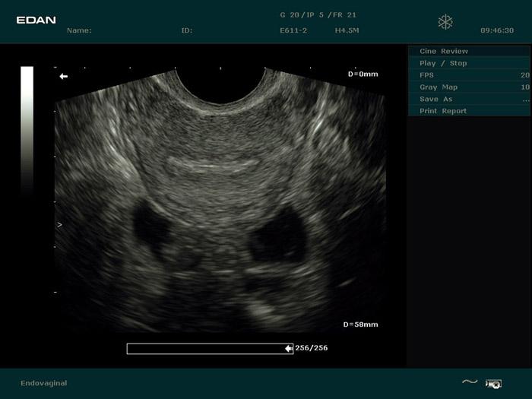This screenshot has height=399, width=532.
Task: Click the EDAN logo
Action: click(36, 20)
